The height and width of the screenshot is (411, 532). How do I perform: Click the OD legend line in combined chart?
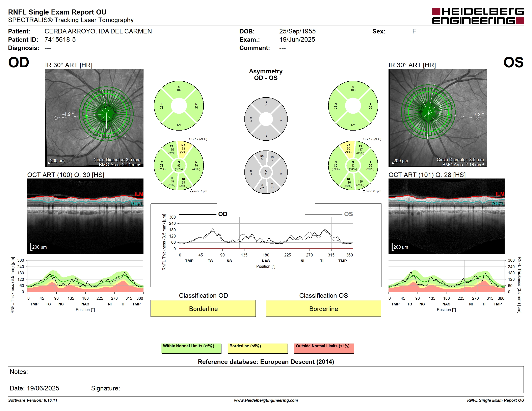point(197,215)
